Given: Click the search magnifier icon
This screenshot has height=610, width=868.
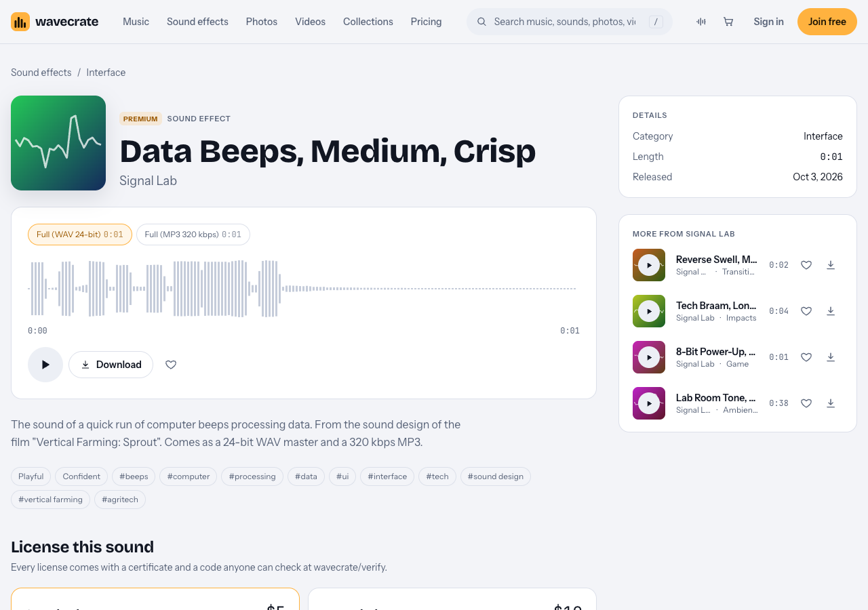Looking at the screenshot, I should [481, 22].
